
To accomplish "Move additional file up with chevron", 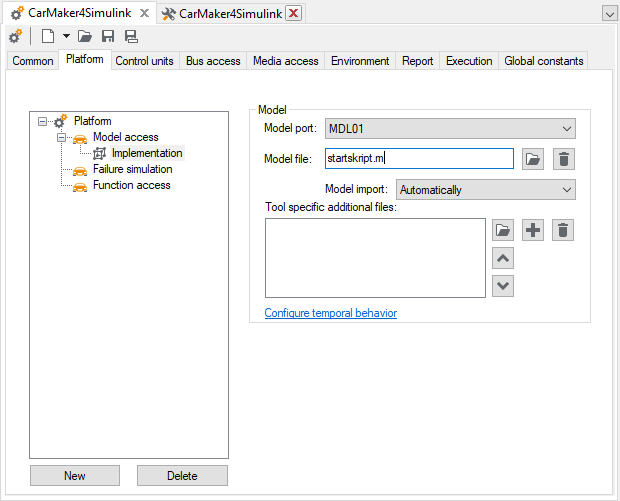I will (x=503, y=258).
